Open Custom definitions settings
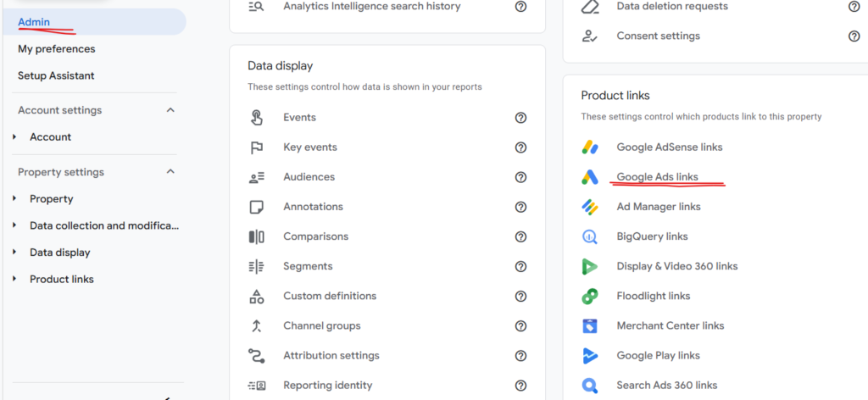868x400 pixels. [330, 296]
